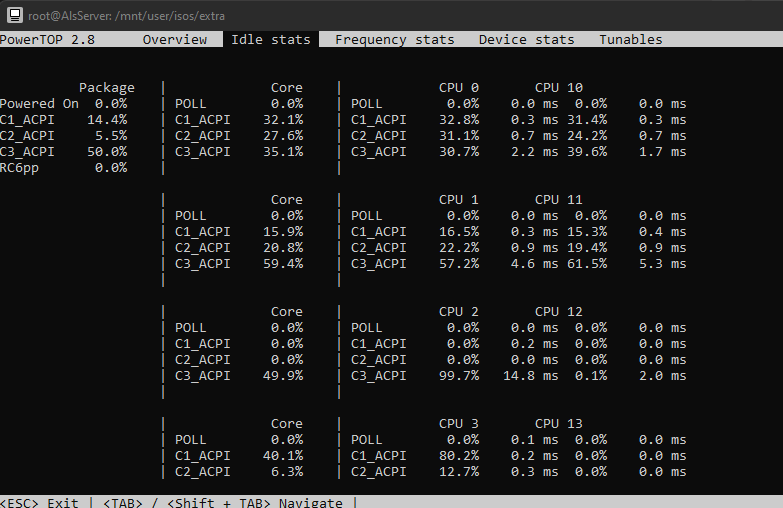This screenshot has height=508, width=783.
Task: Click Core C3_ACPI value 35.1%
Action: [x=283, y=152]
